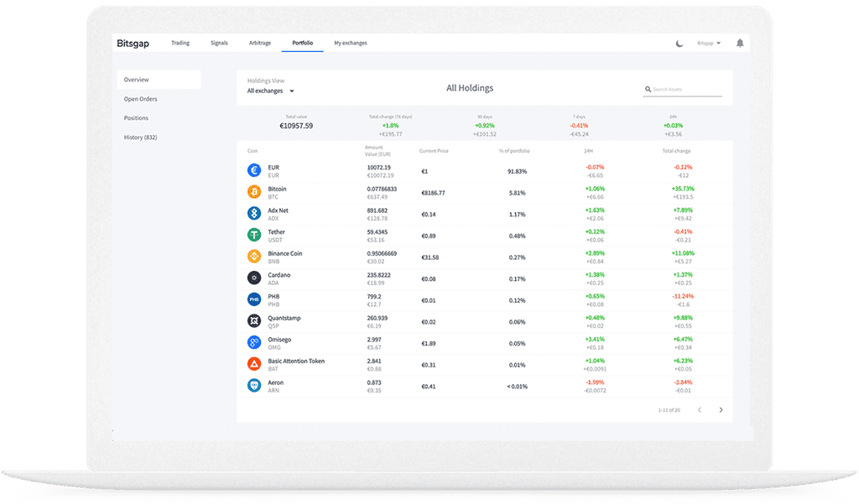Click search magnifier icon
Screen dimensions: 859x504
pos(648,89)
